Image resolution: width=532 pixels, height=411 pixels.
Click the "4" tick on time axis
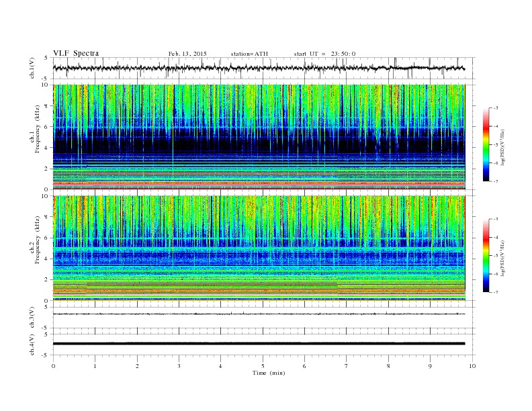click(221, 366)
